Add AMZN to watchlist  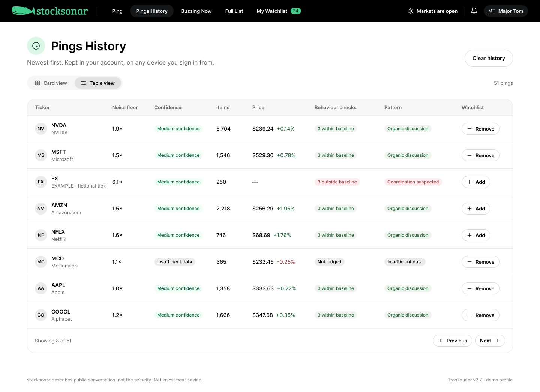[476, 209]
